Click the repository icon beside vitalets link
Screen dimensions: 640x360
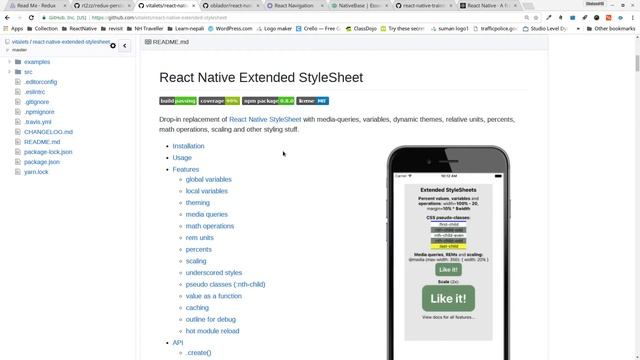coord(7,42)
